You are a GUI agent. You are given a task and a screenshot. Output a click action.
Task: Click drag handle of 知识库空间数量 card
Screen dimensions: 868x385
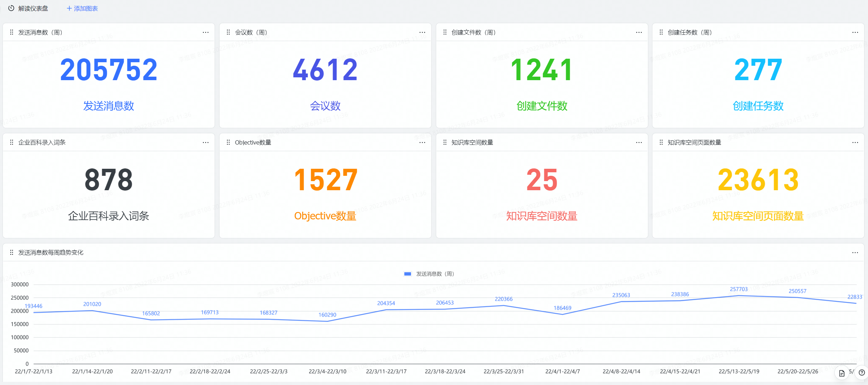tap(445, 142)
